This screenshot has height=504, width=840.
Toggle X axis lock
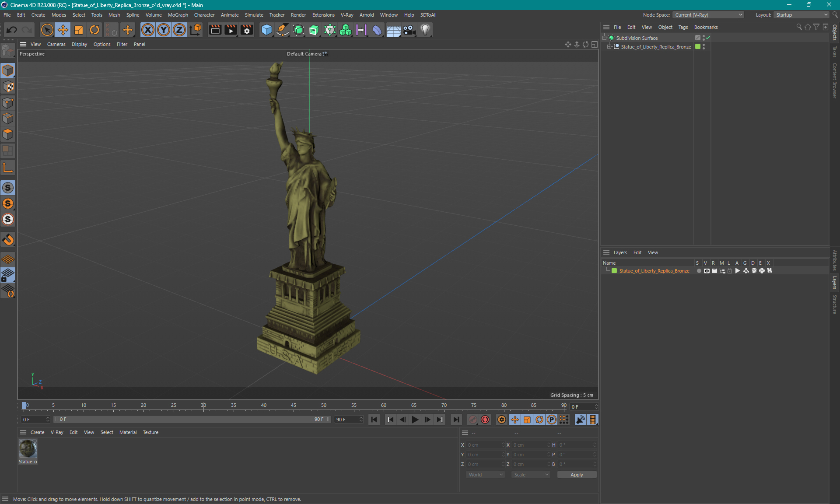pyautogui.click(x=148, y=30)
